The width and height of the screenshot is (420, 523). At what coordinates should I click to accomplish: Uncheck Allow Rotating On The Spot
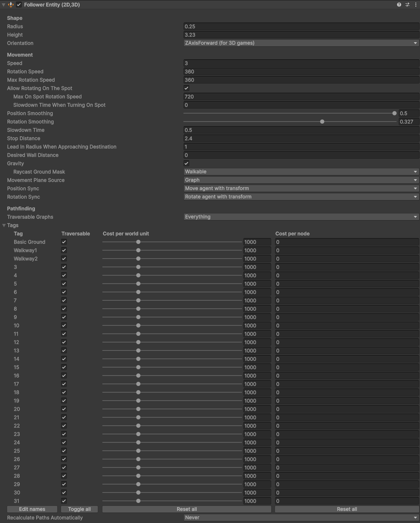[x=186, y=88]
